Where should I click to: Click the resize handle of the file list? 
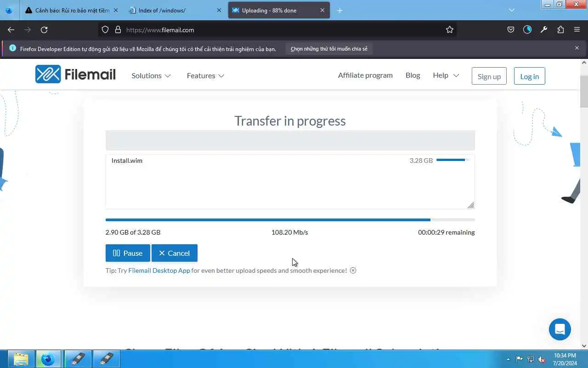click(x=471, y=205)
